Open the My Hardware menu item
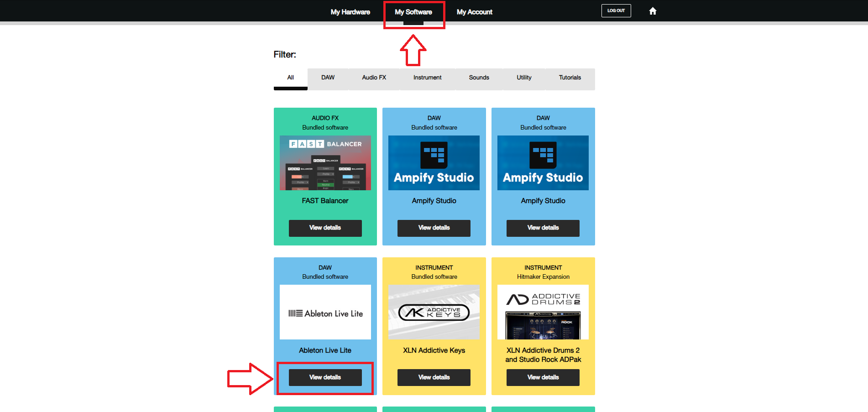 [x=350, y=12]
